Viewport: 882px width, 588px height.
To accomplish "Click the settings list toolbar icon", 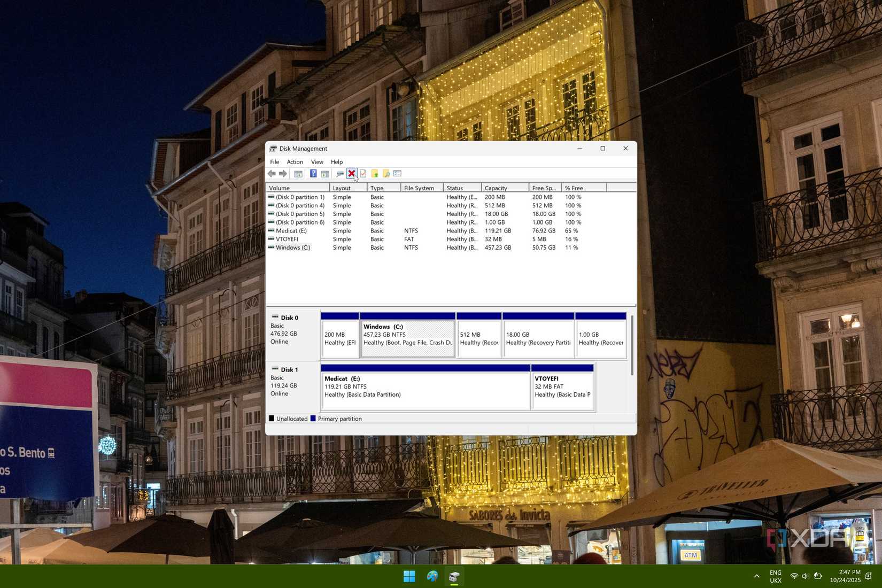I will click(397, 174).
